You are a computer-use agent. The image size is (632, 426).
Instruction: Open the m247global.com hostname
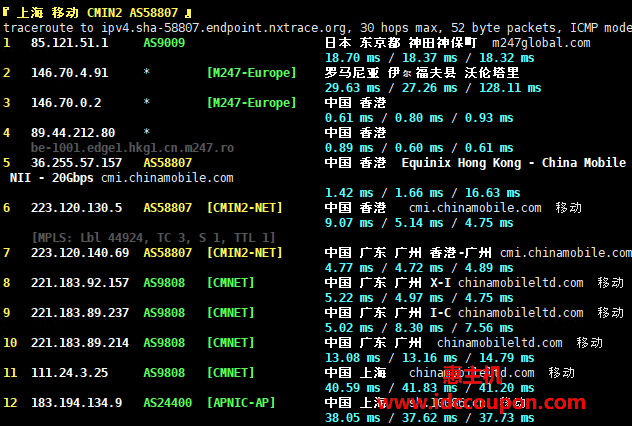point(541,43)
